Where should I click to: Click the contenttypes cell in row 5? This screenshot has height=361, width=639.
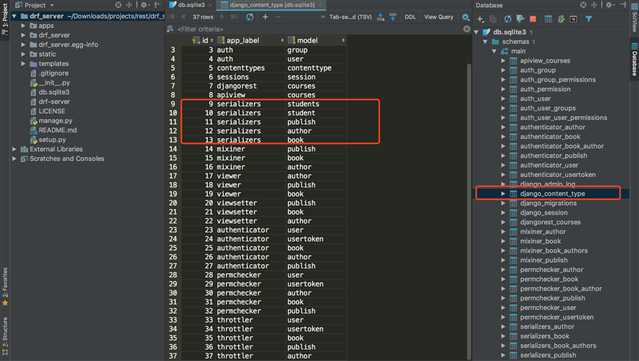click(x=240, y=68)
